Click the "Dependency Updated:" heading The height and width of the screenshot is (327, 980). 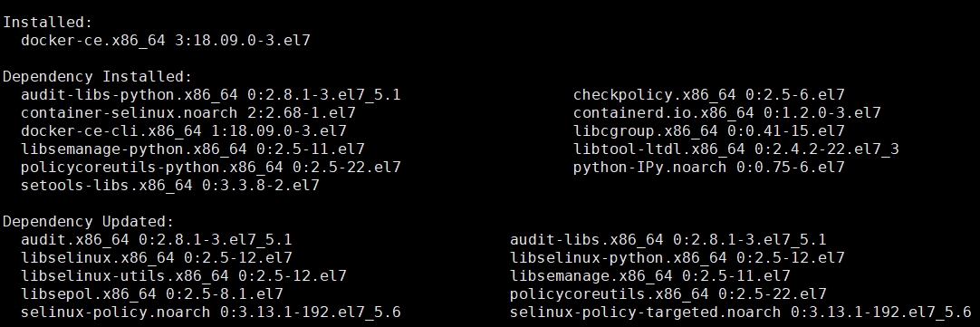tap(88, 222)
